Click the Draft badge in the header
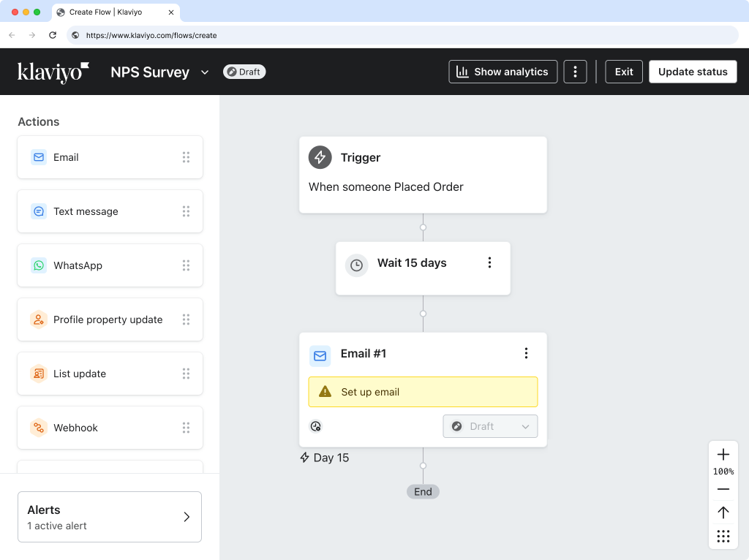The width and height of the screenshot is (749, 560). [244, 72]
